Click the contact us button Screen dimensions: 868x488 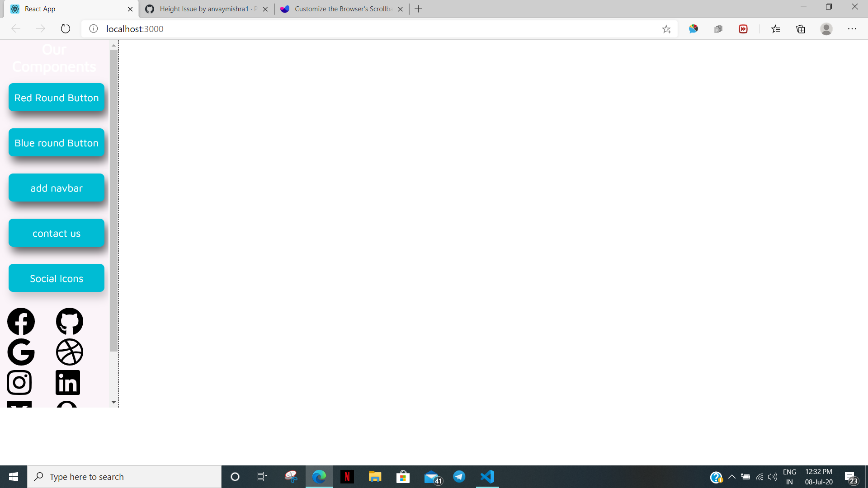(x=56, y=233)
